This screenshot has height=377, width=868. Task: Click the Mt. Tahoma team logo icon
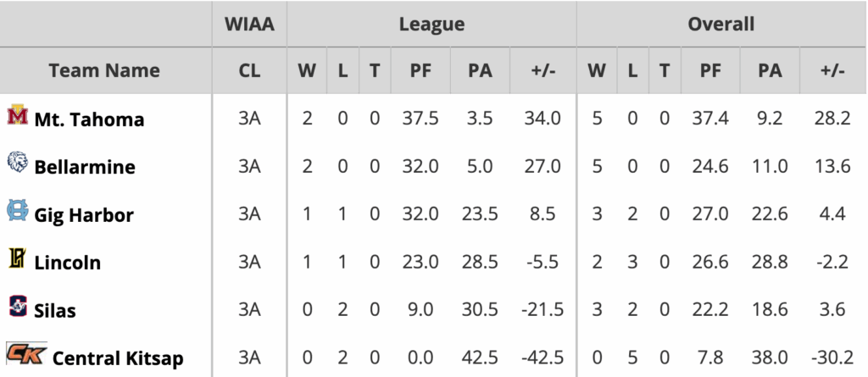tap(18, 116)
